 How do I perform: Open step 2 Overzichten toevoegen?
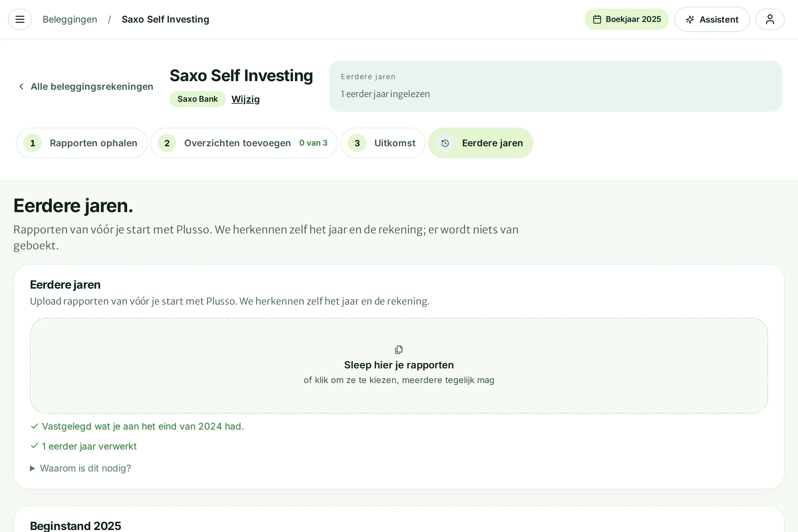[x=244, y=143]
